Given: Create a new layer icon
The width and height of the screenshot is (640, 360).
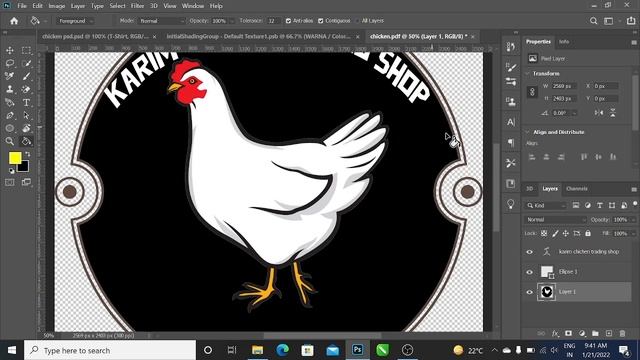Looking at the screenshot, I should (609, 333).
